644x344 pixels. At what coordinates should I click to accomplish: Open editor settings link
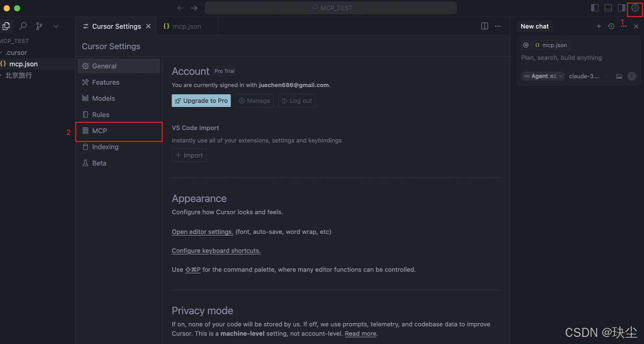203,232
